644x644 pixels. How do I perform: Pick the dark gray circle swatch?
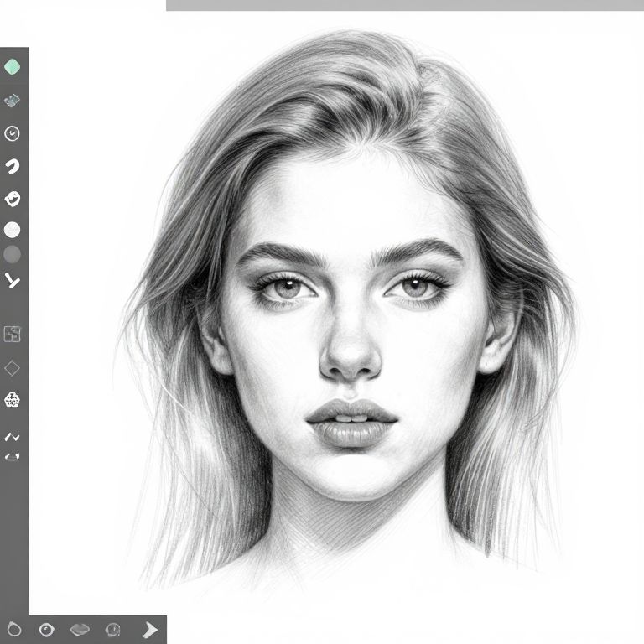coord(12,254)
